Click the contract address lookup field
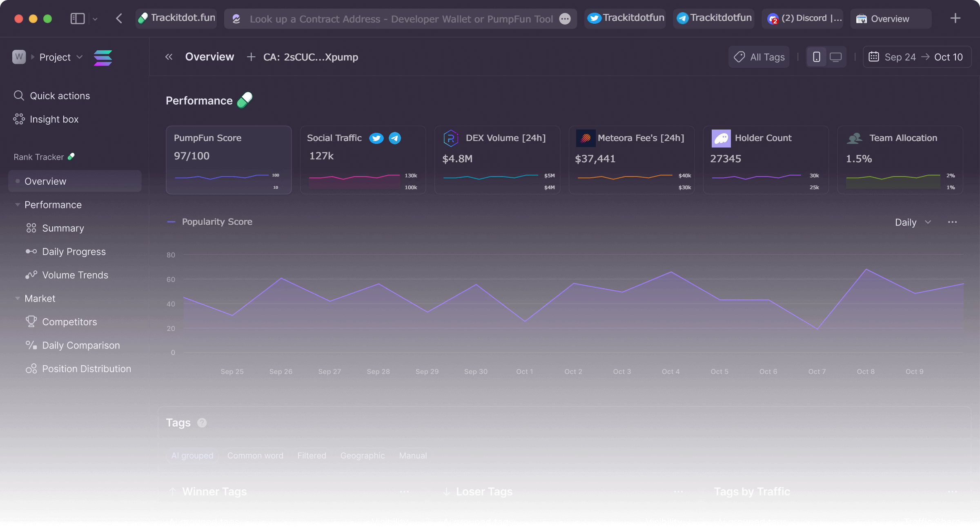The image size is (980, 532). pos(400,19)
